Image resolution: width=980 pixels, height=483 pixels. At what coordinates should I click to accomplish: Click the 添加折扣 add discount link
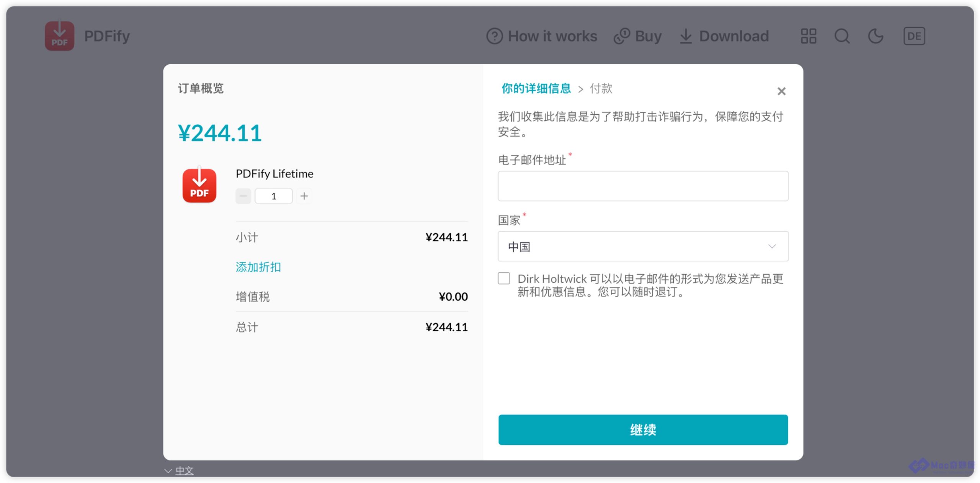[x=258, y=267]
